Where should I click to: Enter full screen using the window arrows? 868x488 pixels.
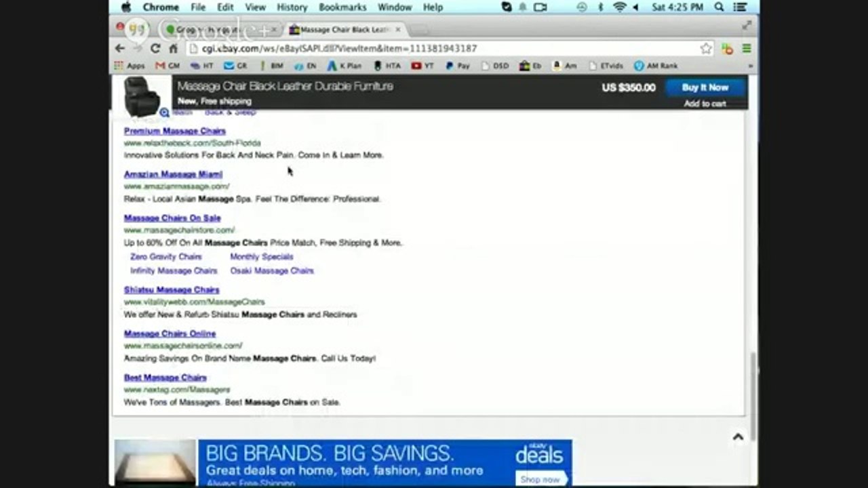pos(747,25)
